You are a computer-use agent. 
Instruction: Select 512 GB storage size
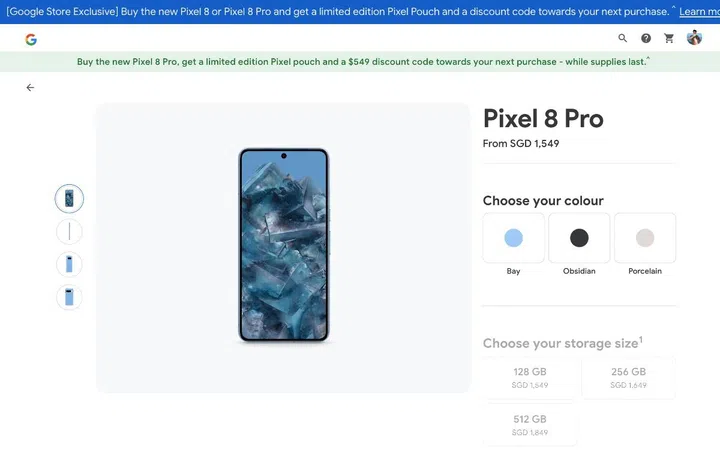(x=529, y=424)
